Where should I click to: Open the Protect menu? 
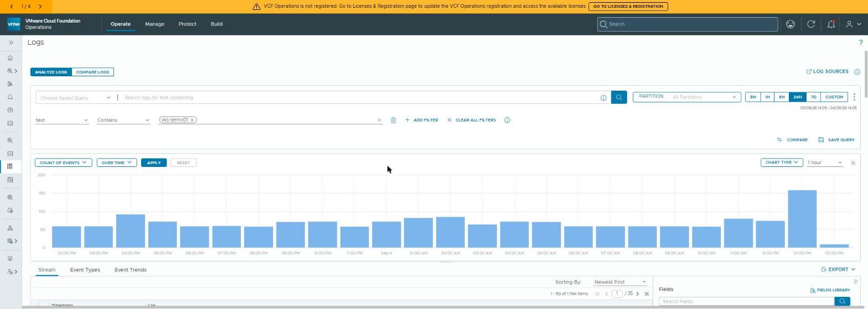pos(187,24)
